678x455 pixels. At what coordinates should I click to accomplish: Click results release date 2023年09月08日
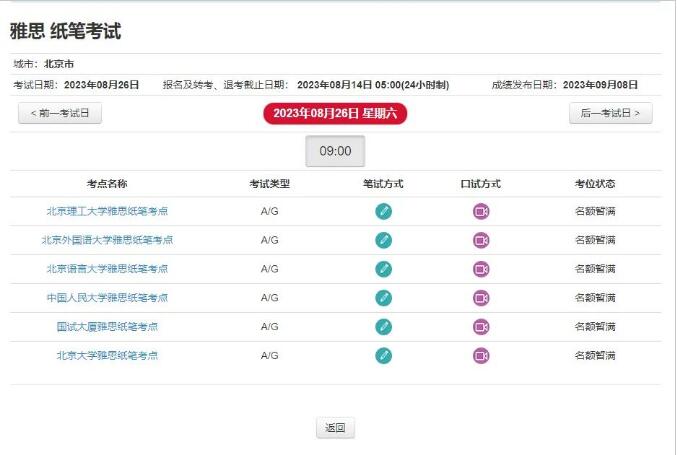(601, 85)
